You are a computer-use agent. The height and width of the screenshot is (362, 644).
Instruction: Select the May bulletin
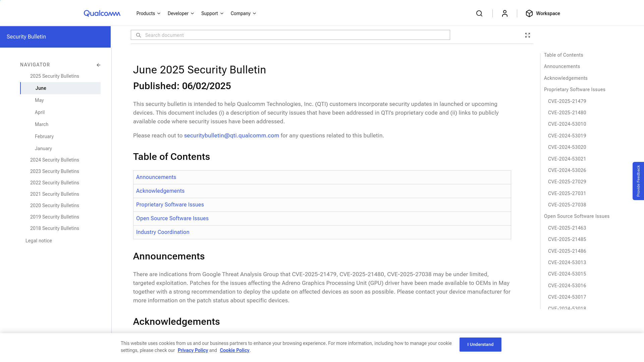pyautogui.click(x=39, y=100)
